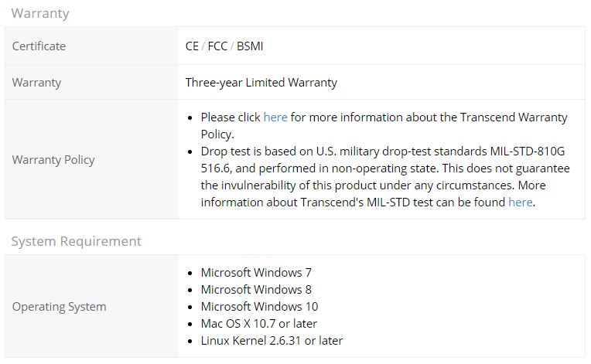Screen dimensions: 591x364
Task: Select the Certificate row label
Action: [39, 46]
